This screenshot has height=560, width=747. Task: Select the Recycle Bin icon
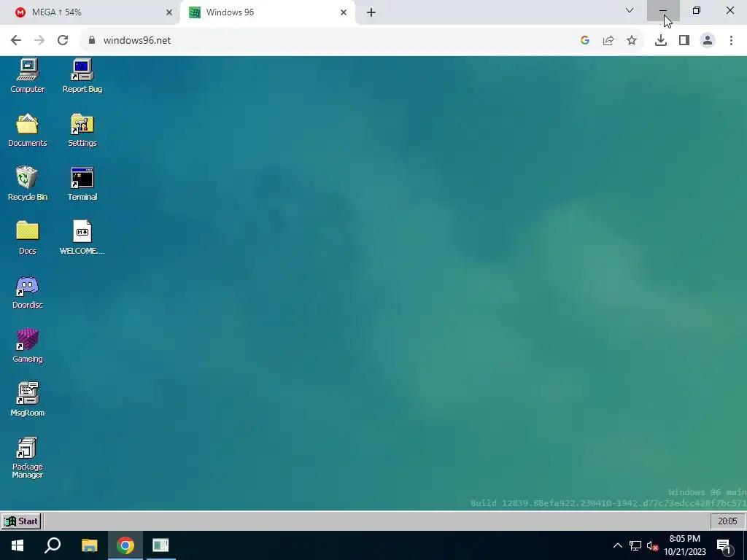coord(28,184)
